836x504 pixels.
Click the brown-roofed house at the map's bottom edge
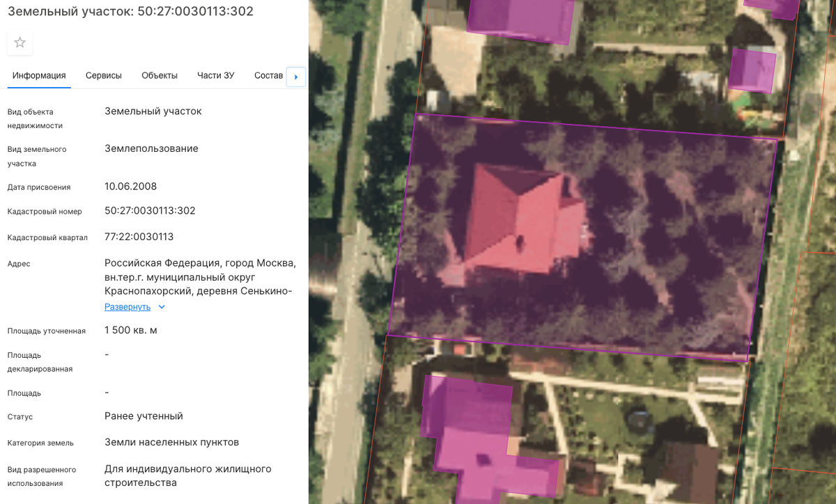click(690, 472)
